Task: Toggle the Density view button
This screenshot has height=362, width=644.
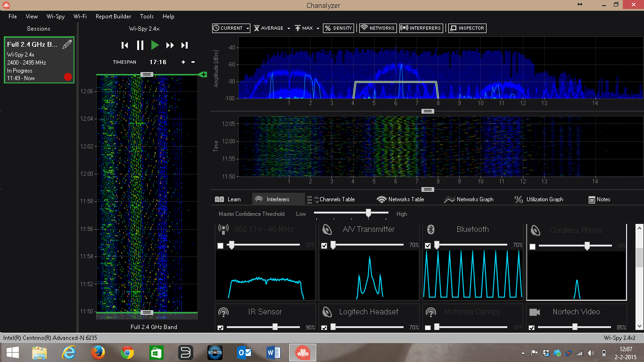Action: point(339,28)
